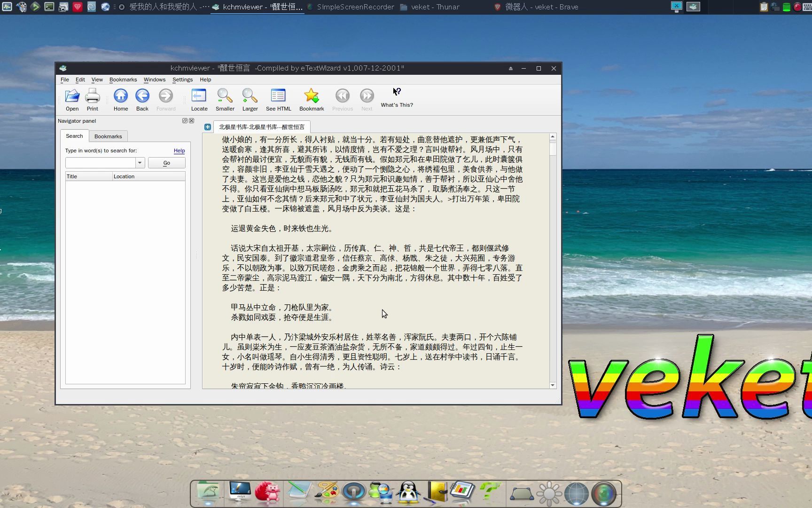
Task: Click the scrollbar down arrow in document view
Action: click(x=553, y=385)
